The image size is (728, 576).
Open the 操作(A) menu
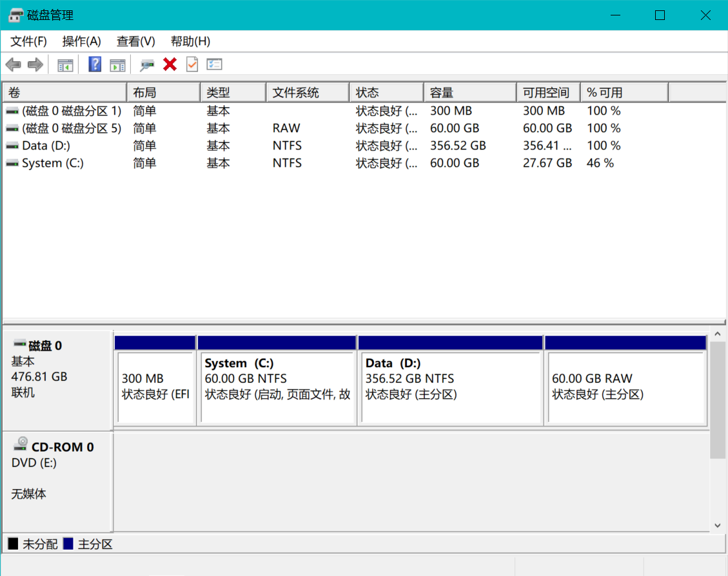[81, 41]
